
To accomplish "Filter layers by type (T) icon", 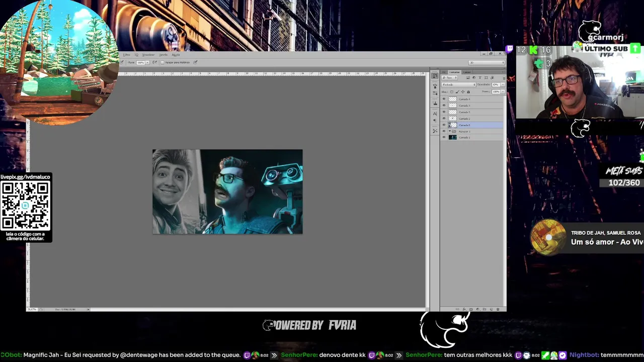I will 480,78.
